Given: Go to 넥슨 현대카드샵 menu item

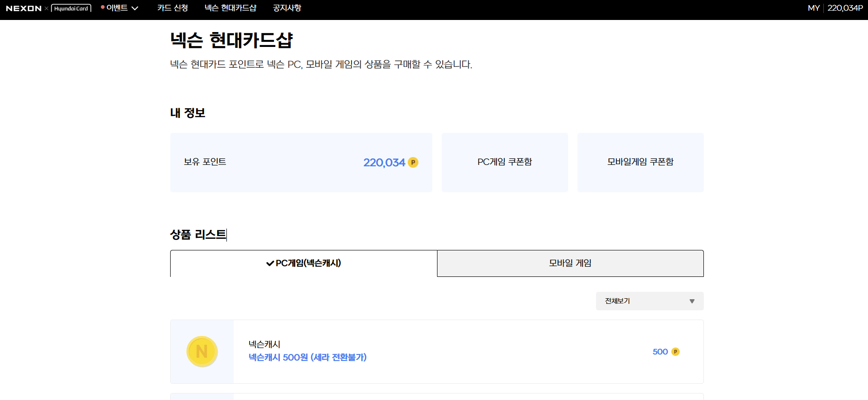Looking at the screenshot, I should click(x=230, y=8).
